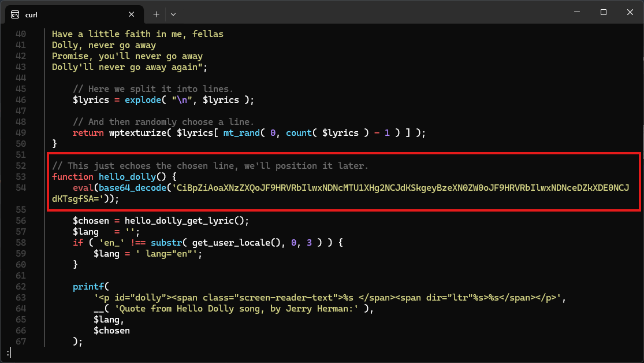The image size is (644, 363).
Task: Click the 'return' keyword on line 49
Action: [88, 133]
